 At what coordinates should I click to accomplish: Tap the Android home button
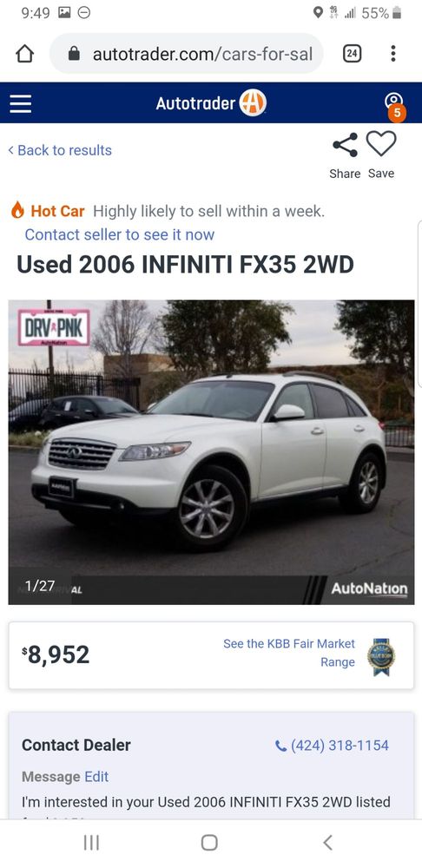click(209, 843)
